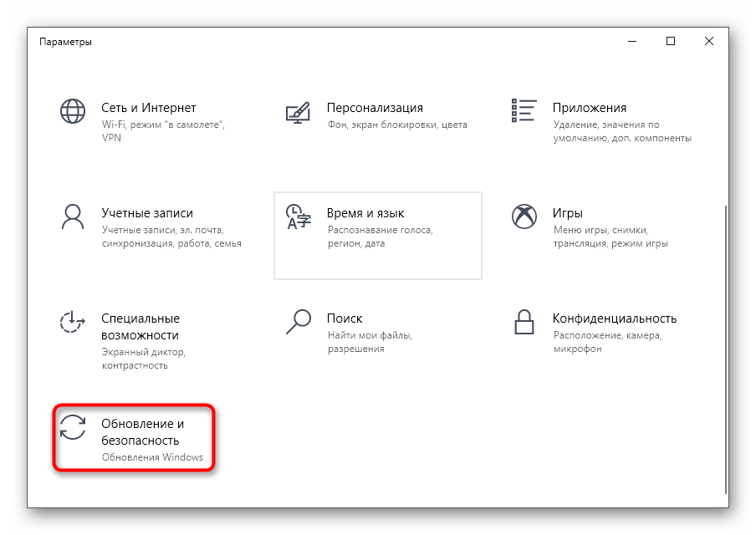The image size is (756, 535).
Task: Click the text 'Wi-Fi, режим "в самолете", VPN'
Action: point(163,131)
